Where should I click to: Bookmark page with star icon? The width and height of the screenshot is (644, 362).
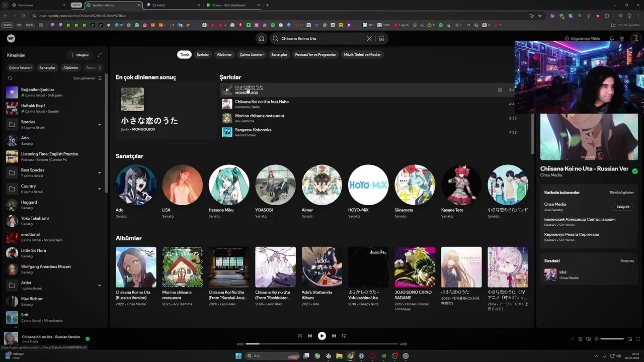click(x=540, y=16)
